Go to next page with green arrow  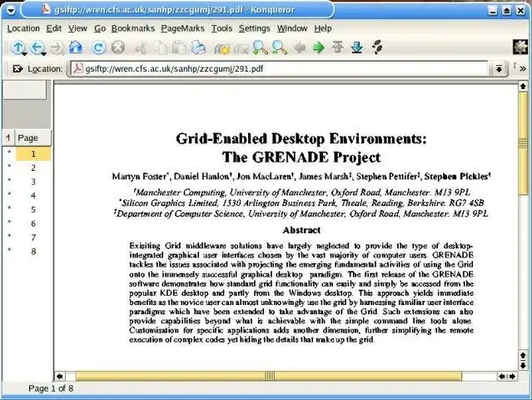(x=319, y=47)
